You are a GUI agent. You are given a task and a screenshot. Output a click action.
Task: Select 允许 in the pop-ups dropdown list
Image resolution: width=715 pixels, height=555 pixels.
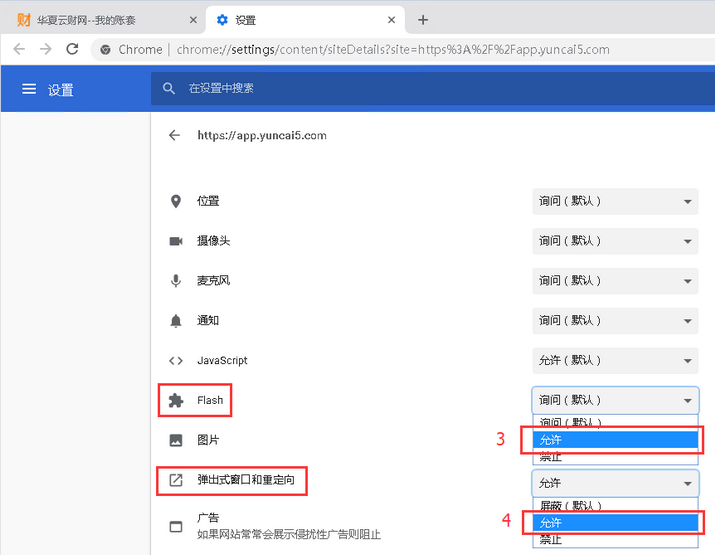614,523
